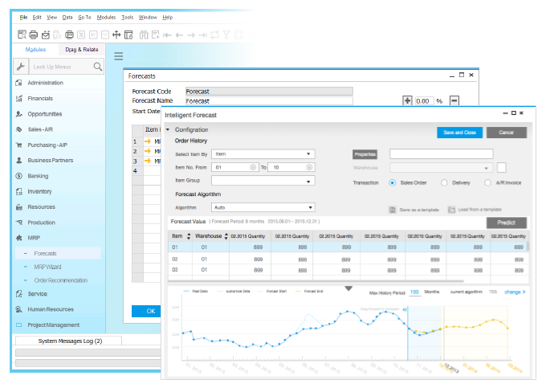Open Order Recommendation in sidebar

[61, 280]
